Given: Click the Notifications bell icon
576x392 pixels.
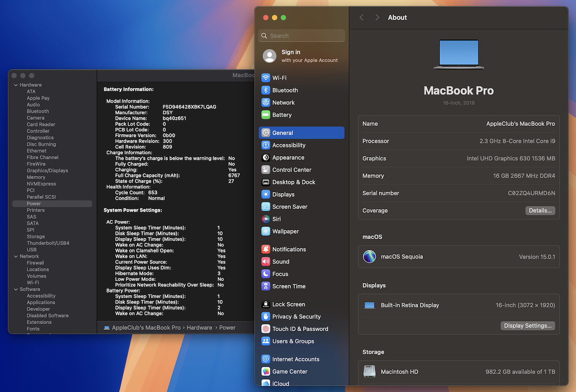Looking at the screenshot, I should pos(265,249).
